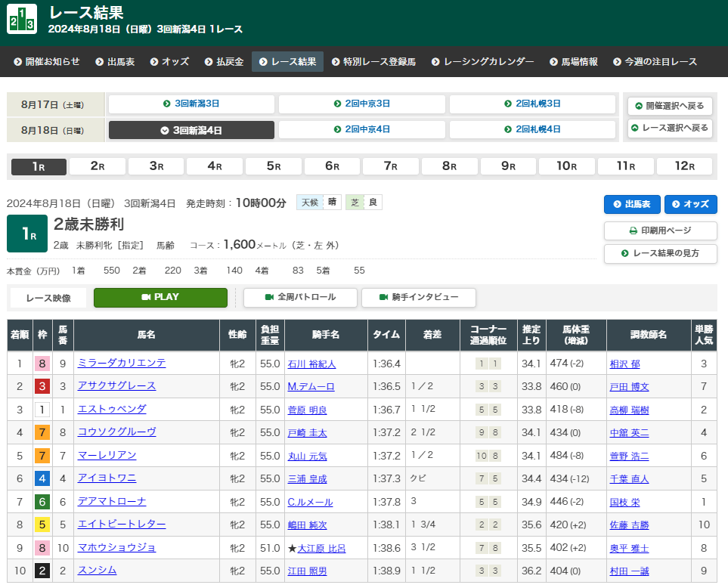Expand the selected 3回新潟4日 meeting
The height and width of the screenshot is (588, 728).
[191, 130]
